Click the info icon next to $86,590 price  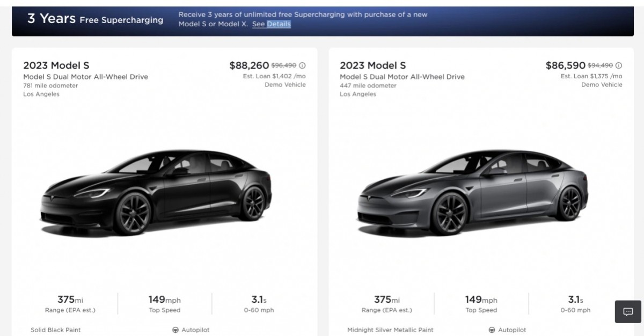[x=619, y=65]
